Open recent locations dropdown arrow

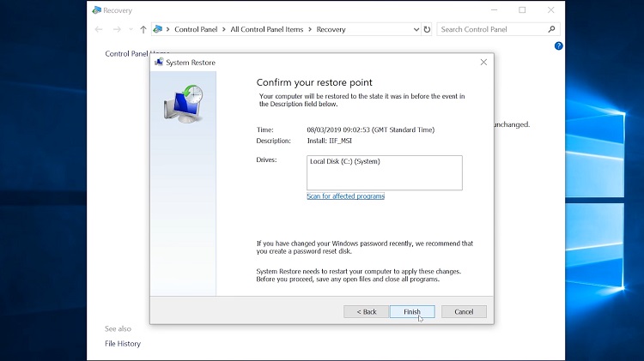(x=131, y=29)
